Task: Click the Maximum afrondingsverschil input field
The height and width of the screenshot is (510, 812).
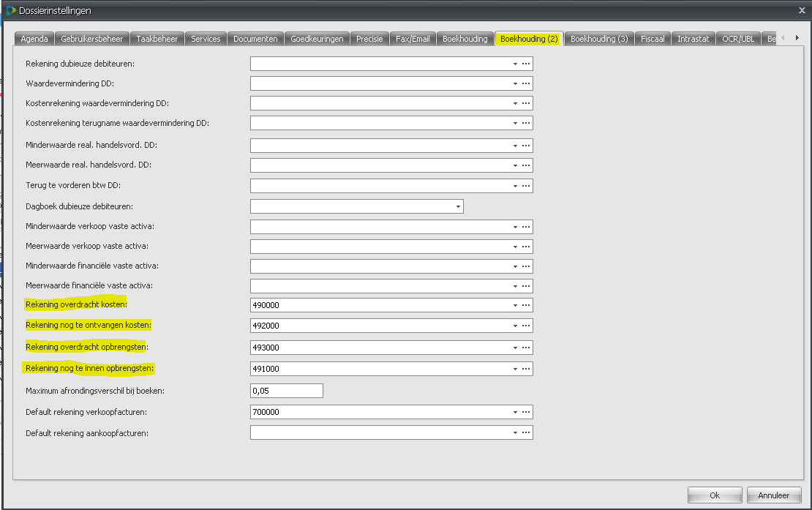Action: coord(286,391)
